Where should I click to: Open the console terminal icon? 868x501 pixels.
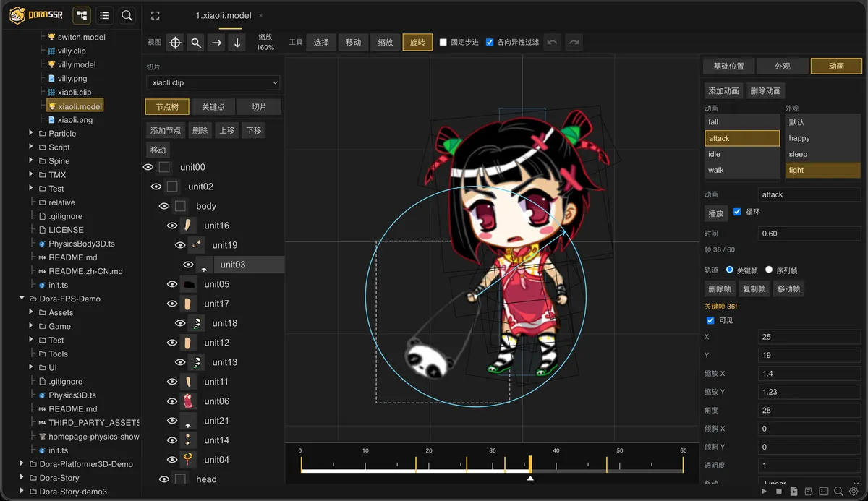coord(824,492)
